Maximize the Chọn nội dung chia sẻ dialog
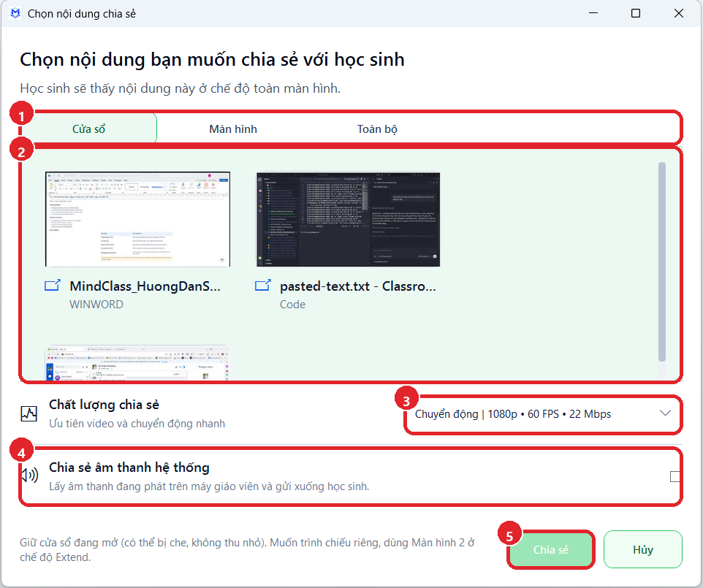This screenshot has width=703, height=588. pyautogui.click(x=635, y=13)
